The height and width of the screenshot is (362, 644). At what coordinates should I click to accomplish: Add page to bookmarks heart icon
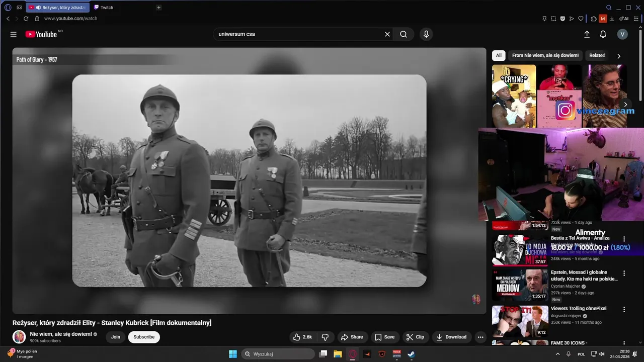coord(581,19)
